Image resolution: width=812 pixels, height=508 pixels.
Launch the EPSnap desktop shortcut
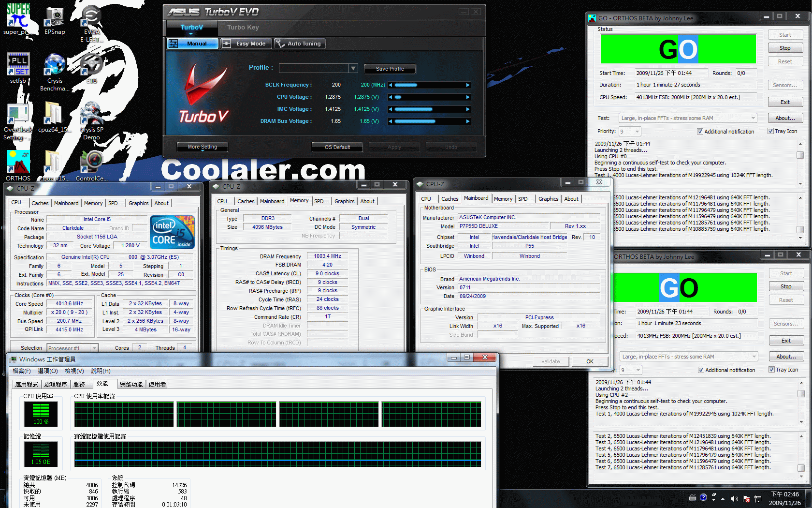pos(55,20)
